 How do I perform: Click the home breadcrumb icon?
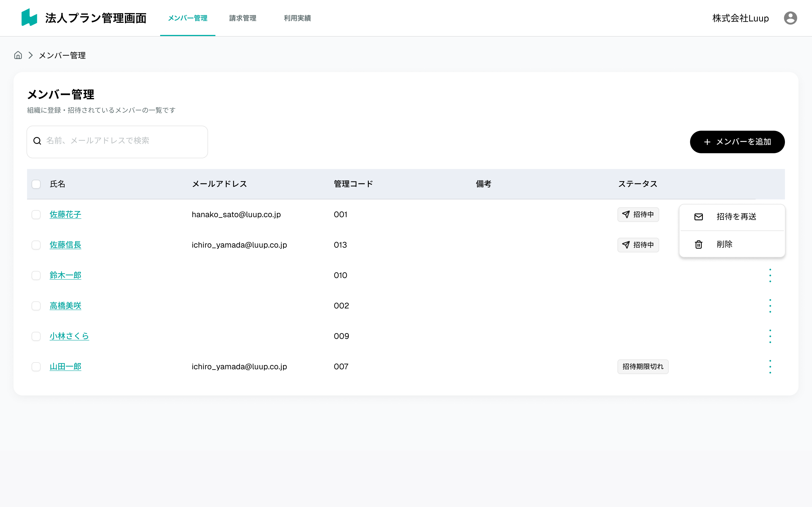(18, 55)
